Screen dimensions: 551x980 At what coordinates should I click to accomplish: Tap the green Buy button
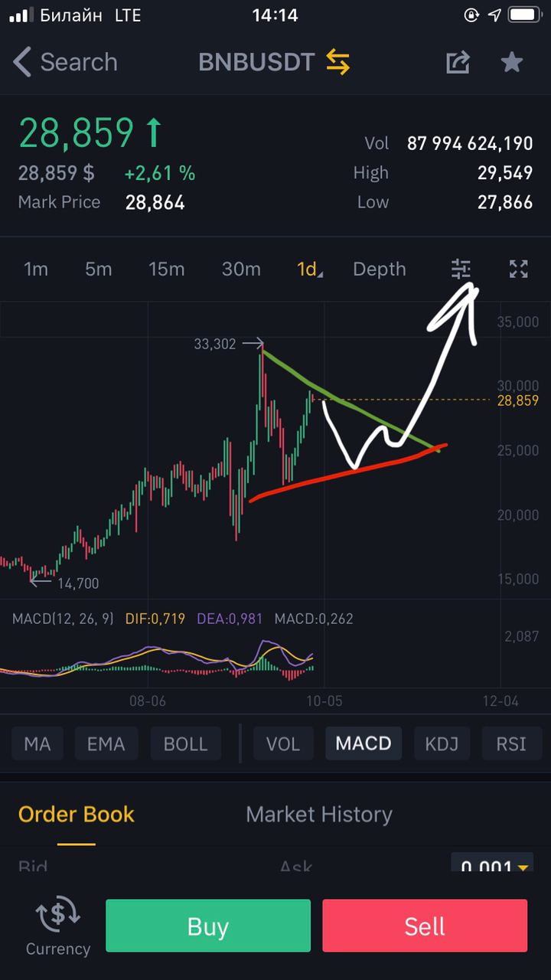pos(208,926)
